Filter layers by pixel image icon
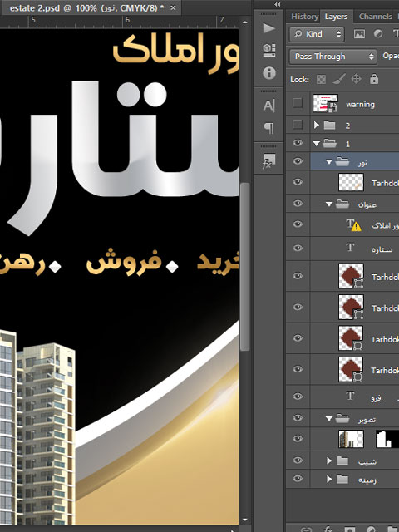This screenshot has width=399, height=532. pos(359,33)
